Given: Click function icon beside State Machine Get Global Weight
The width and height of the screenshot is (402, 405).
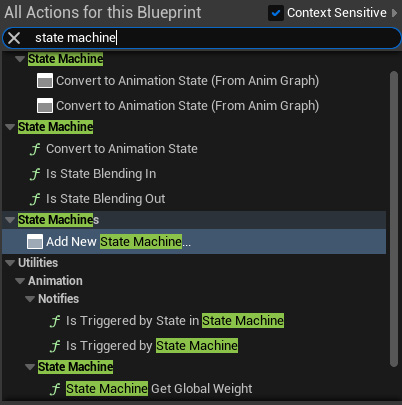Looking at the screenshot, I should point(55,389).
